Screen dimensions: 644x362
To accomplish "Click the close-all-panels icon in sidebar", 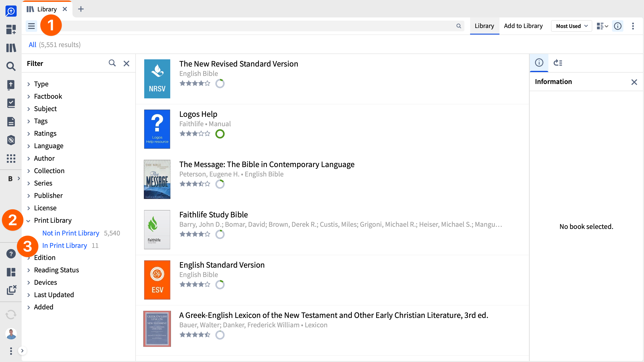I will (x=12, y=290).
